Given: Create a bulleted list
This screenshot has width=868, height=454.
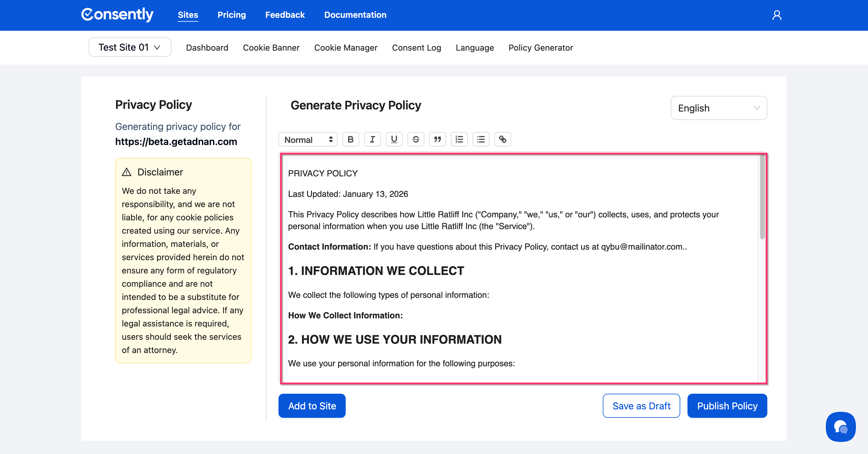Looking at the screenshot, I should coord(481,139).
